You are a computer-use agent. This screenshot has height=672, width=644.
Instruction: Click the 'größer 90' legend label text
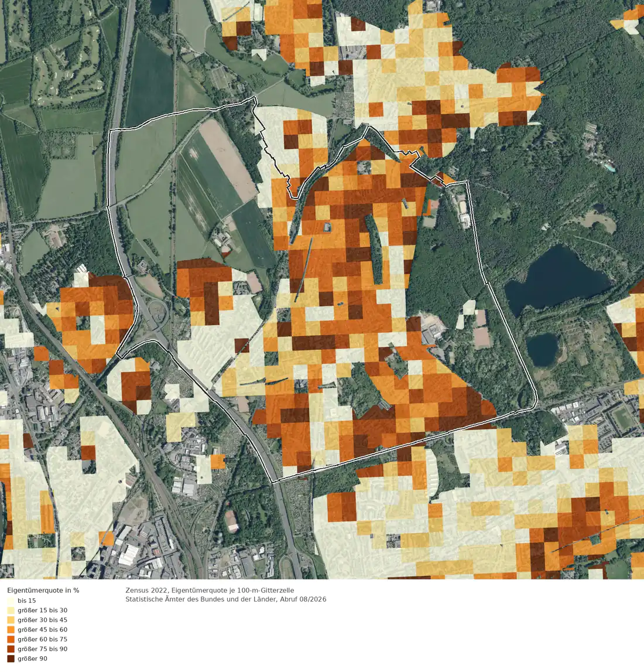tap(33, 659)
